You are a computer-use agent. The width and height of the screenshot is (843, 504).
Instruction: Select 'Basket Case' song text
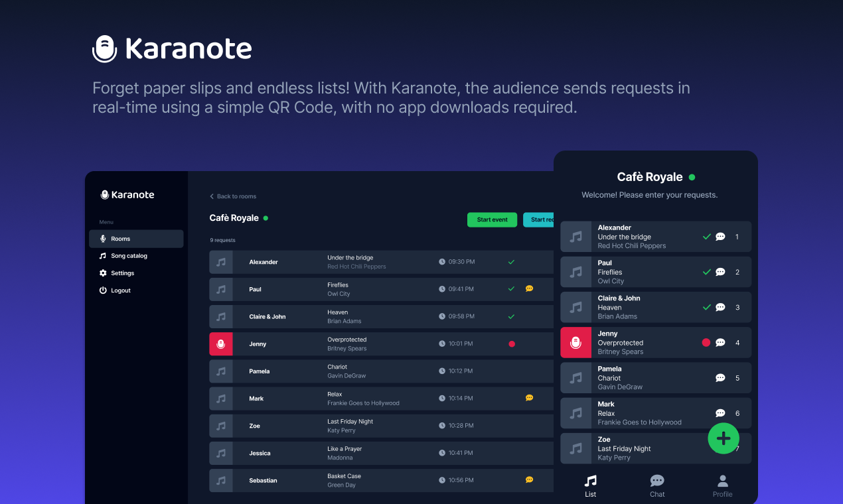[344, 476]
